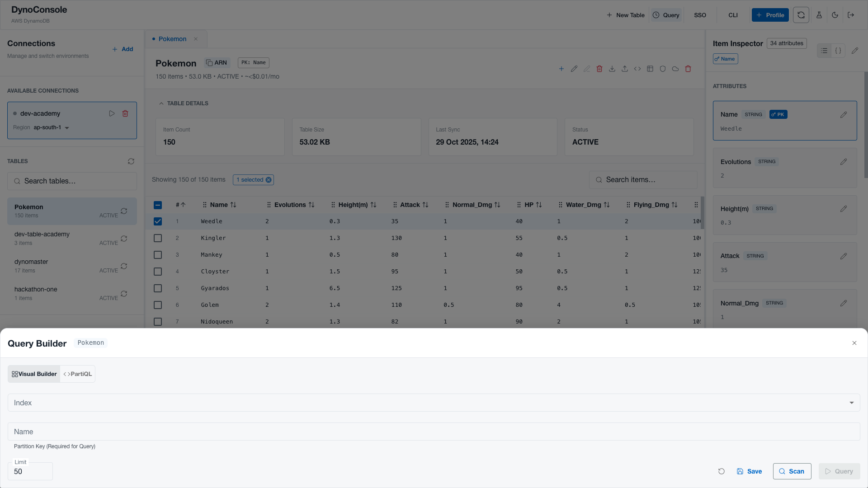Viewport: 868px width, 488px height.
Task: Click the code brackets icon in the table toolbar
Action: [x=637, y=69]
